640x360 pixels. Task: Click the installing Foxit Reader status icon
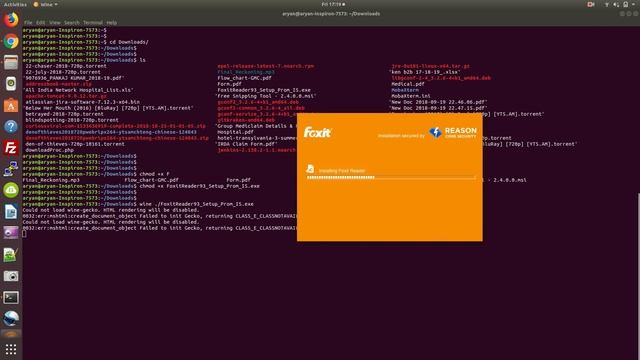point(310,169)
